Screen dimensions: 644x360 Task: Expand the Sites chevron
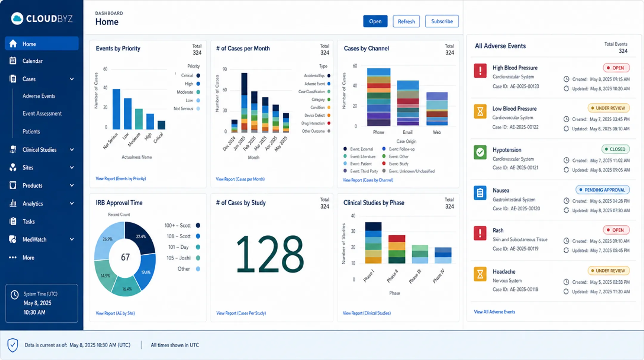click(72, 167)
